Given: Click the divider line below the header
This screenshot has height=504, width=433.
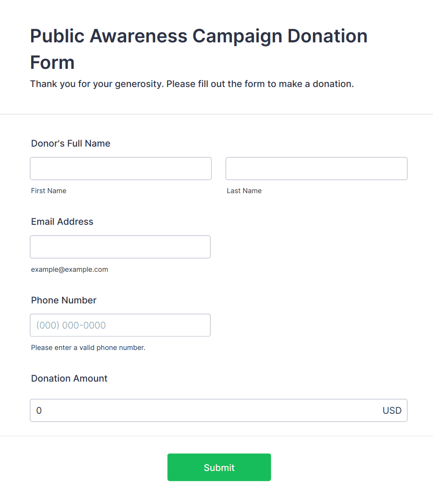Looking at the screenshot, I should [x=216, y=114].
